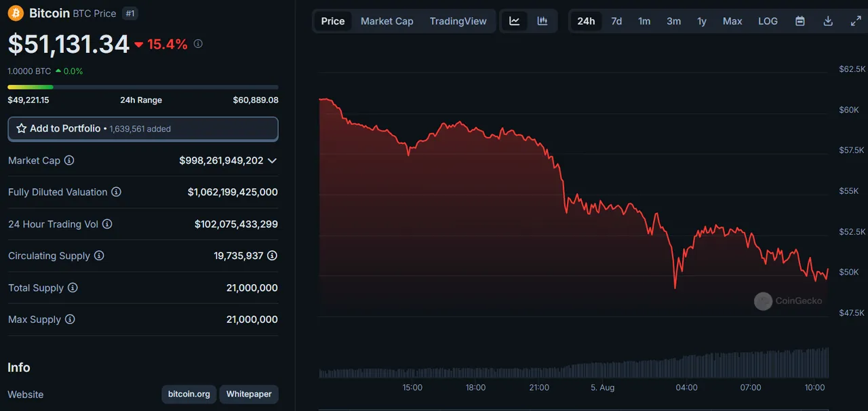Click the 1.0000 BTC text
The height and width of the screenshot is (411, 868).
coord(29,71)
